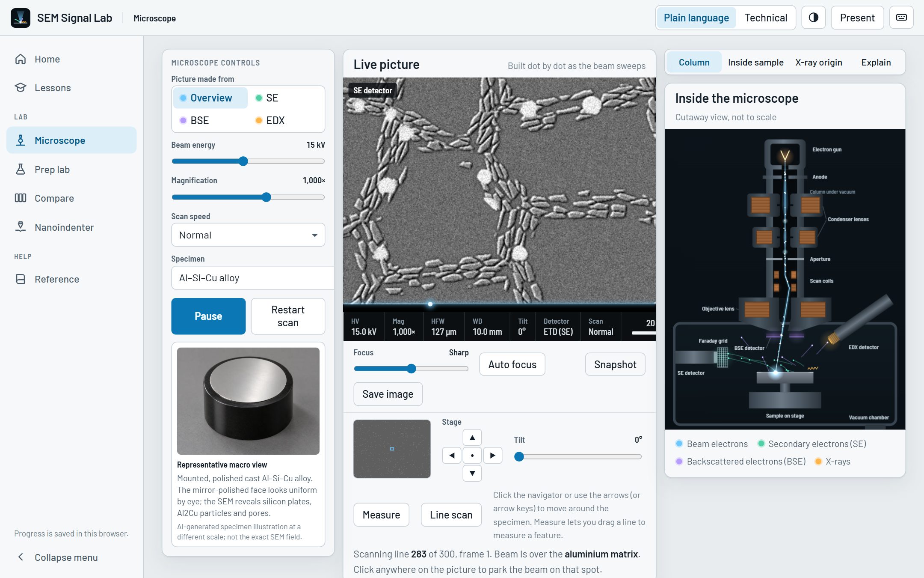Viewport: 924px width, 578px height.
Task: Select the EDX picture source
Action: tap(286, 120)
